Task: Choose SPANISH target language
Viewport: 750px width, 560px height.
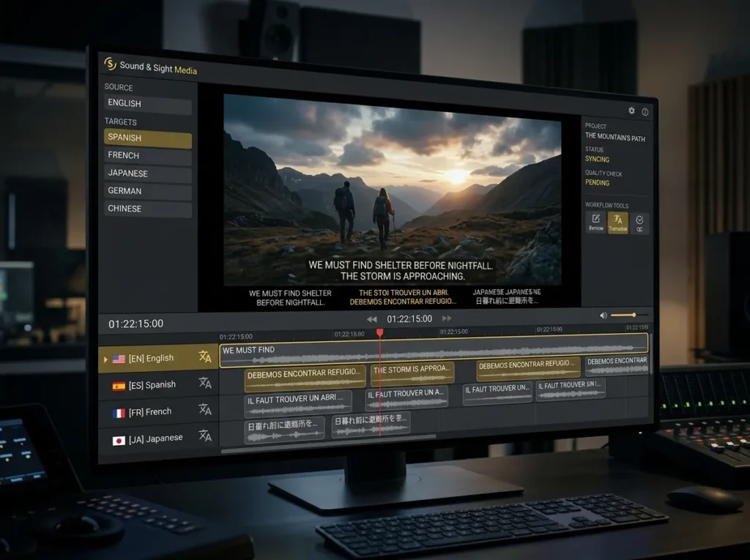Action: click(x=148, y=138)
